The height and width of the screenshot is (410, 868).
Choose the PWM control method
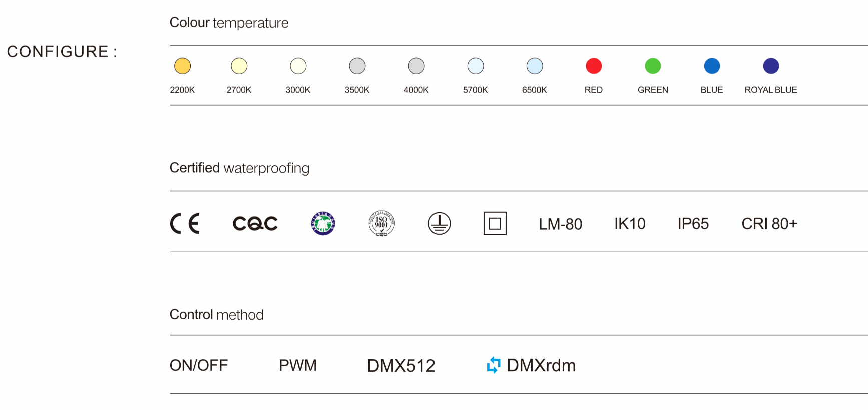click(x=297, y=365)
